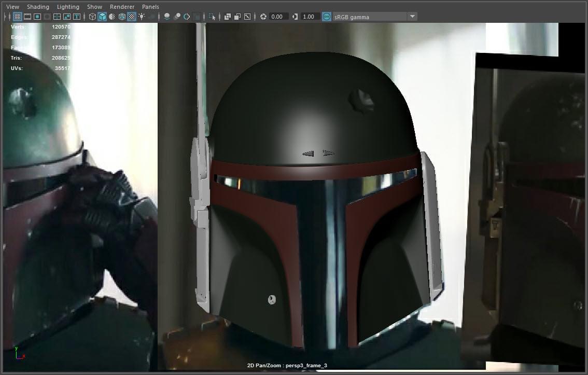Viewport: 588px width, 375px height.
Task: Click the exposure aperture icon
Action: tap(263, 17)
